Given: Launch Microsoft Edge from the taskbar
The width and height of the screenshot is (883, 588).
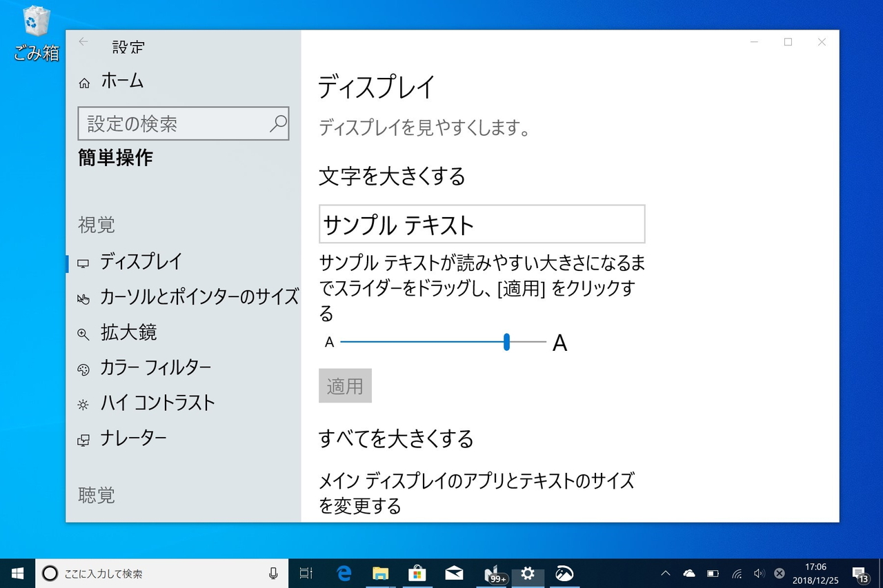Looking at the screenshot, I should coord(344,573).
